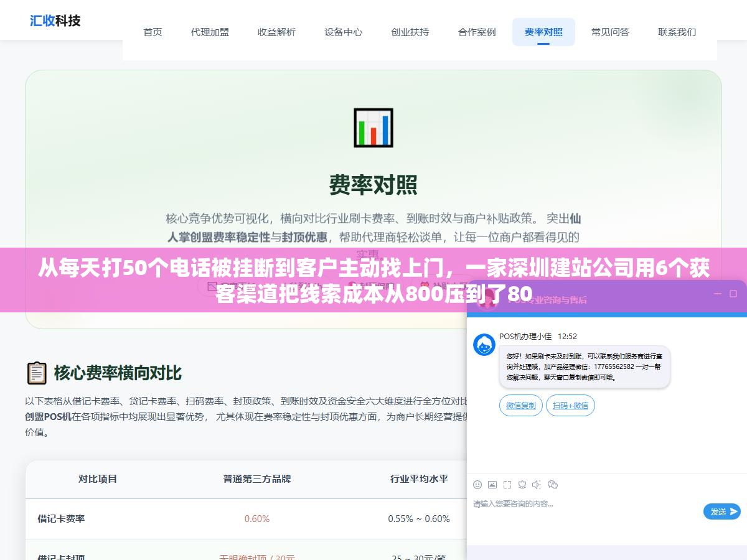
Task: Minimize the chat consultation window
Action: click(717, 293)
